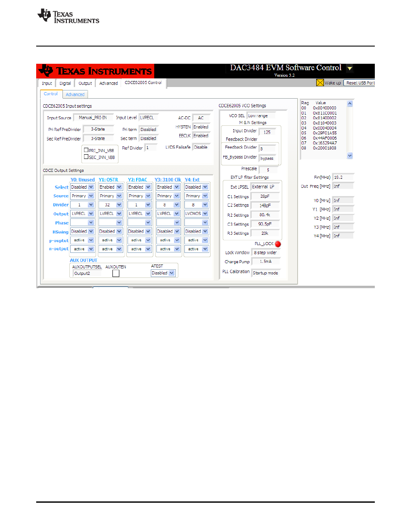Click the Input Source Manual_PRI-IN field
Screen dimensions: 411x532
pyautogui.click(x=93, y=118)
